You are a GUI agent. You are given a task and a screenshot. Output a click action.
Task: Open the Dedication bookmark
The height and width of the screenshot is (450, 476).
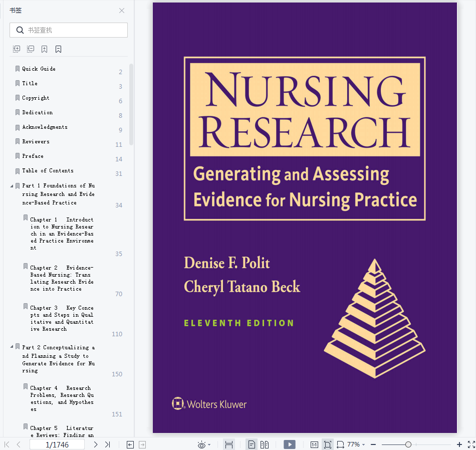(38, 113)
